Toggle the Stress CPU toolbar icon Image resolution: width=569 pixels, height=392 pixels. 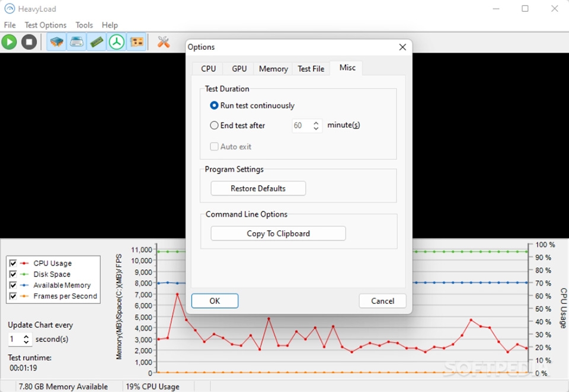point(57,42)
